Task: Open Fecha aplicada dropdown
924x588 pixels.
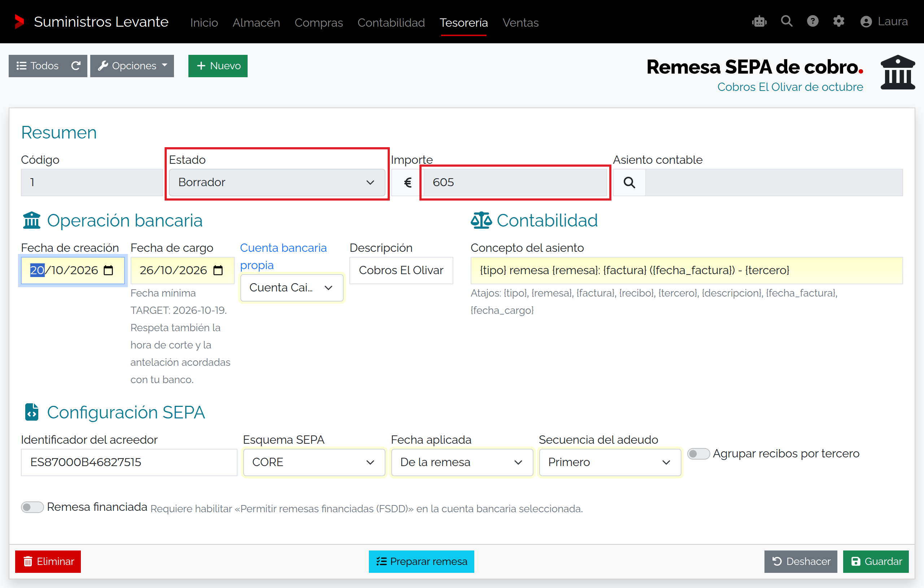Action: (x=462, y=462)
